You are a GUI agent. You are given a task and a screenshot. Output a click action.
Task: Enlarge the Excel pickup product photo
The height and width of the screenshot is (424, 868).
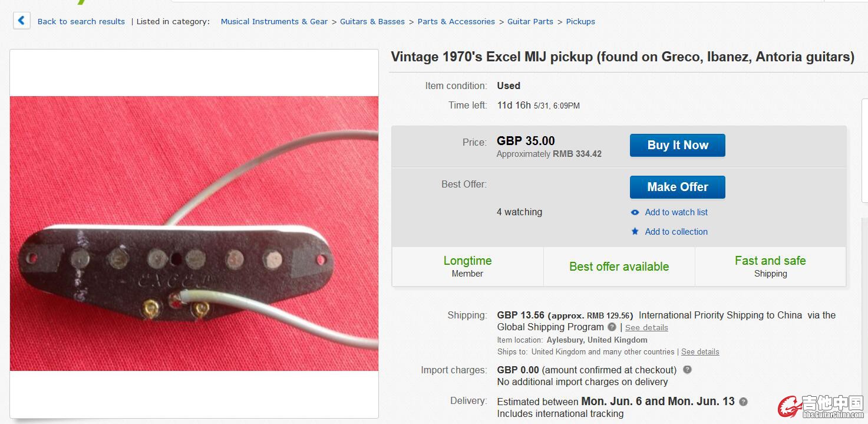click(194, 234)
